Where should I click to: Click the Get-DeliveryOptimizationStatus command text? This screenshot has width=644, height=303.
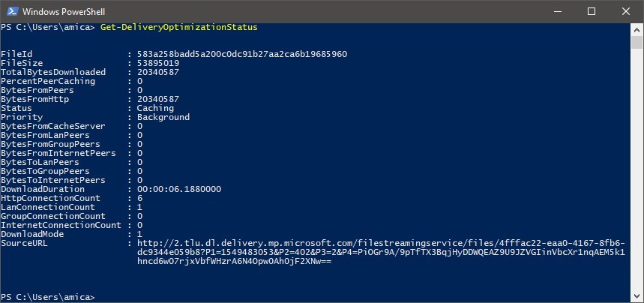click(x=178, y=28)
